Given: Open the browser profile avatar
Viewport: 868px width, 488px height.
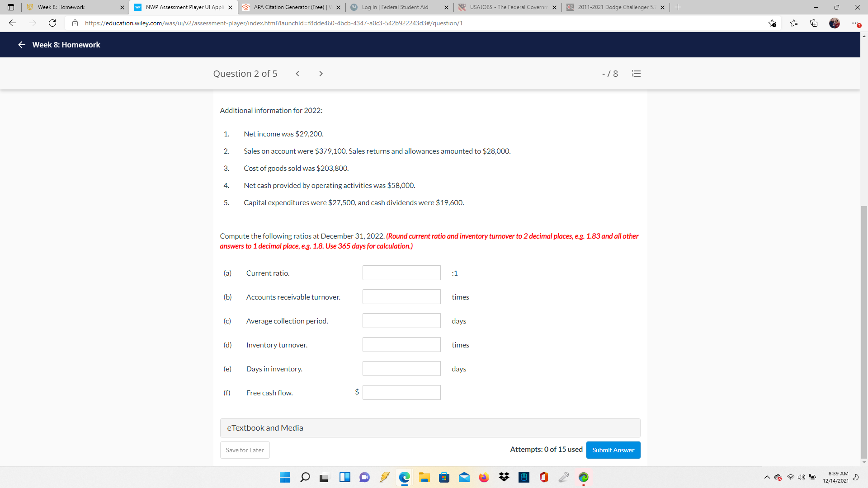Looking at the screenshot, I should [835, 23].
